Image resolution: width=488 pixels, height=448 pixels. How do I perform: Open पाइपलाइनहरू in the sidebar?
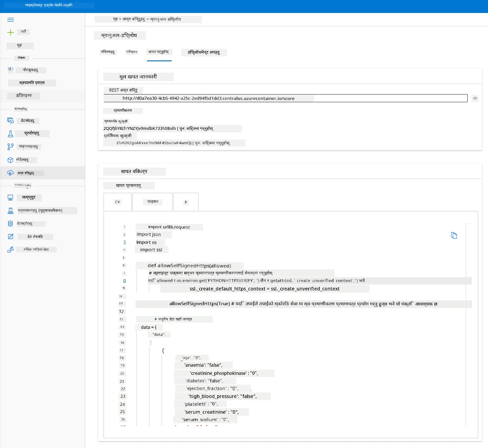click(28, 146)
